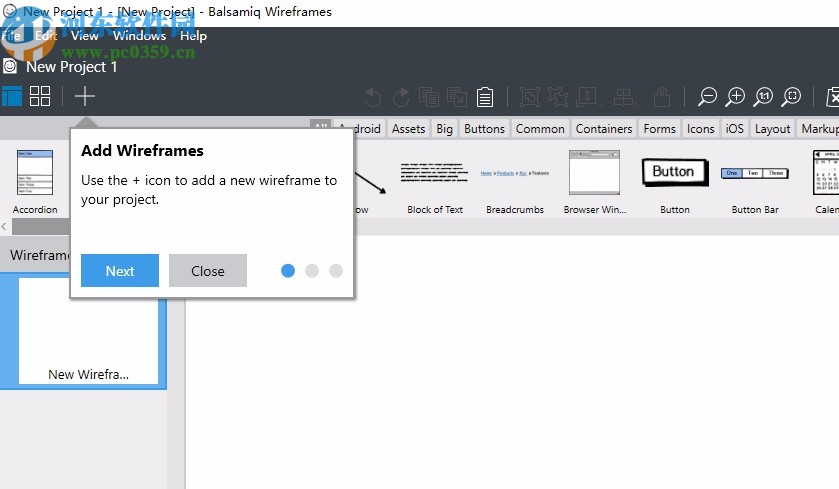
Task: Click the Balsamiq smiley project icon
Action: [x=10, y=66]
